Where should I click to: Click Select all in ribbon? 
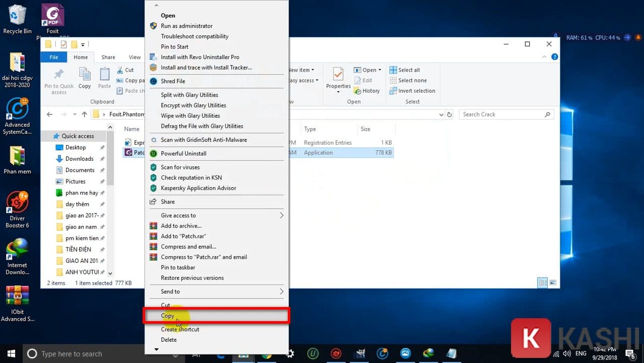click(x=408, y=70)
